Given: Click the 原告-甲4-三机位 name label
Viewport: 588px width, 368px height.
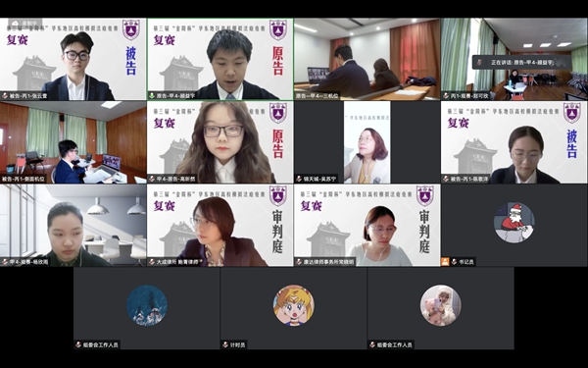Looking at the screenshot, I should pos(317,96).
